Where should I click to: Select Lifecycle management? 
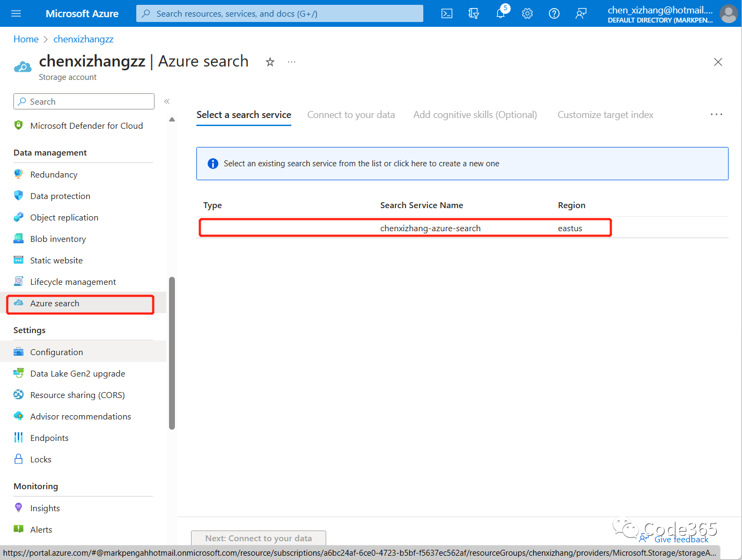pyautogui.click(x=72, y=281)
